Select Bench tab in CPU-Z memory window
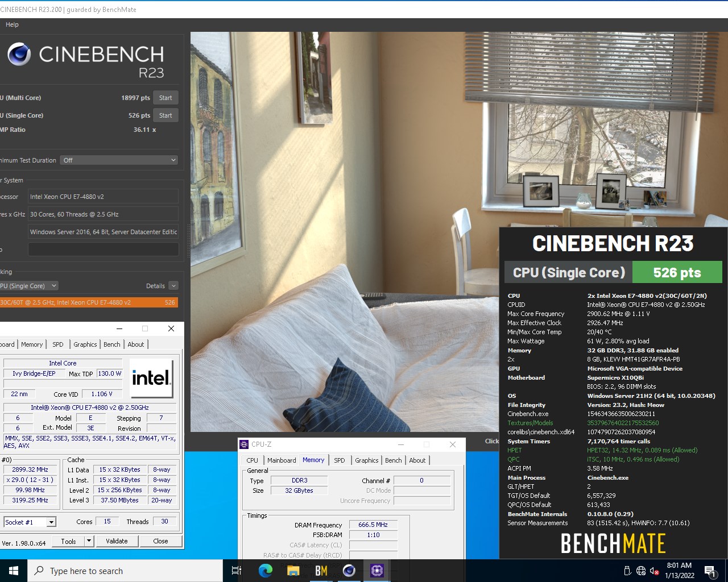Image resolution: width=728 pixels, height=582 pixels. pos(394,460)
